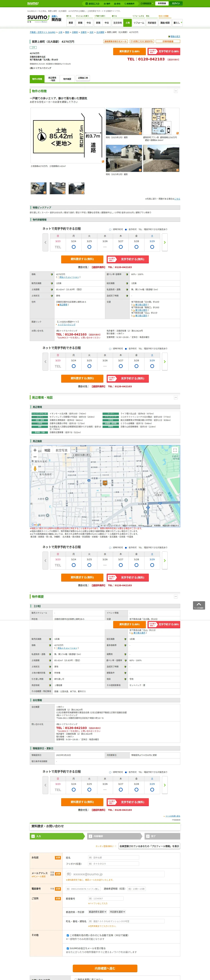Switch to the 周辺環境・地図 tab
210x980 pixels.
pyautogui.click(x=52, y=79)
